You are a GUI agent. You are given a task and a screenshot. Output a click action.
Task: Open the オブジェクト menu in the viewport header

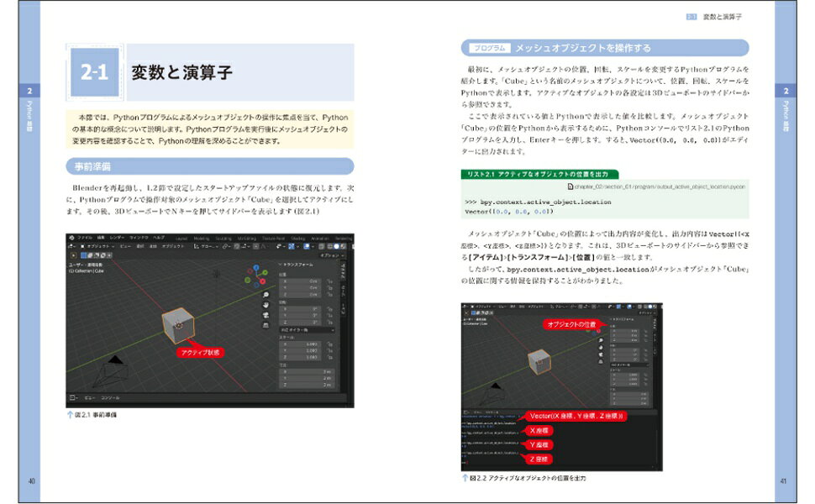173,245
